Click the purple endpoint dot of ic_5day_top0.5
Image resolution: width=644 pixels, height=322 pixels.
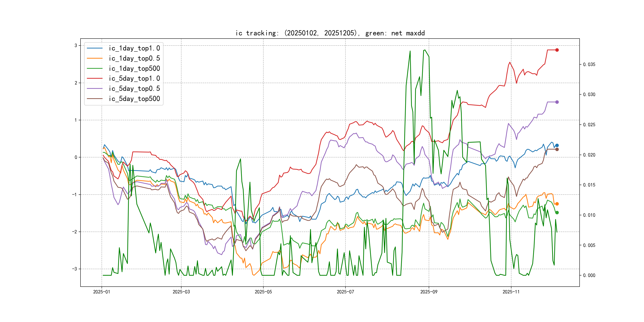[x=557, y=102]
